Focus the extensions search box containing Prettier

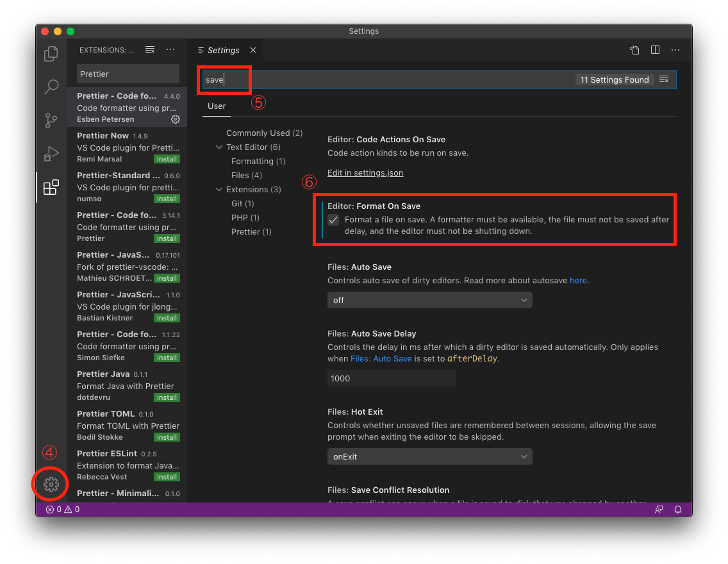tap(128, 74)
